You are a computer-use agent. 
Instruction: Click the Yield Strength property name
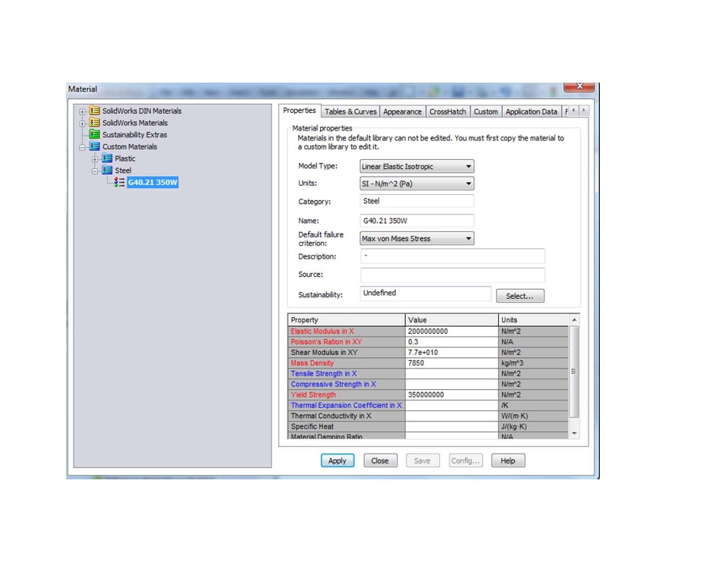[x=313, y=395]
